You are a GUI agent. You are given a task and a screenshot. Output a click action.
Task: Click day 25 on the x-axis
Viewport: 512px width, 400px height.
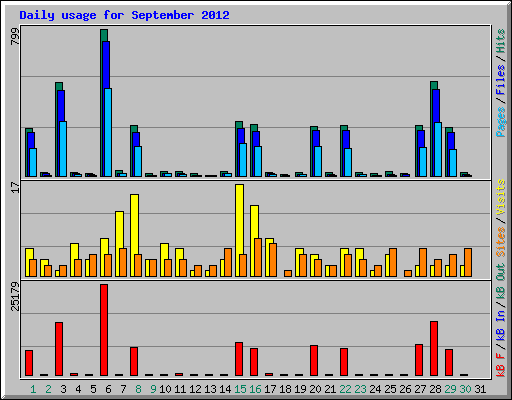[390, 389]
